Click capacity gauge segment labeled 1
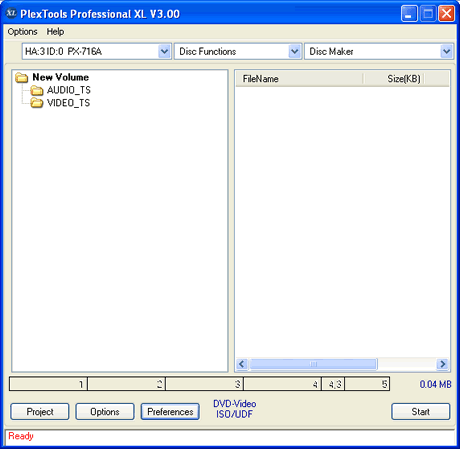460x449 pixels. click(48, 384)
